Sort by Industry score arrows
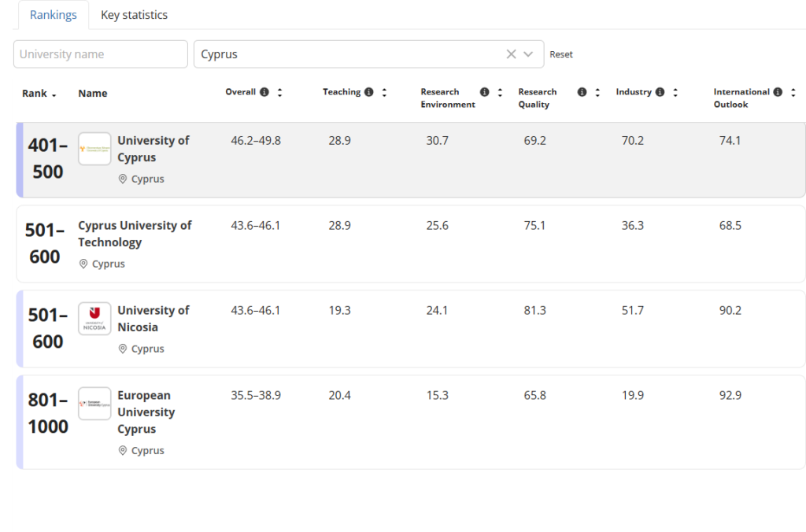This screenshot has width=806, height=532. (x=675, y=92)
